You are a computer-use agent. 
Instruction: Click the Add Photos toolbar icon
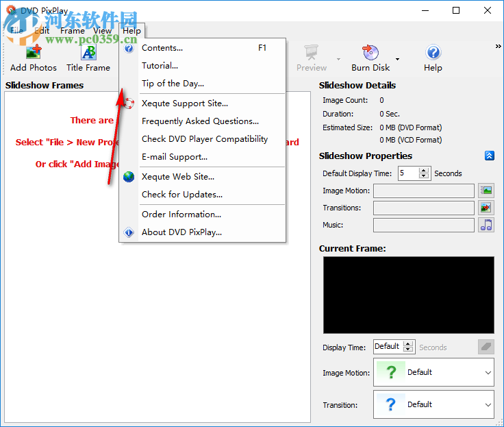34,52
